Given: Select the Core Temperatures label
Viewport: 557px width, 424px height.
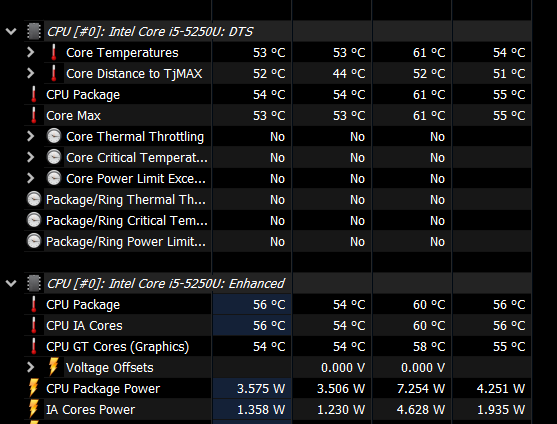Looking at the screenshot, I should [x=122, y=53].
